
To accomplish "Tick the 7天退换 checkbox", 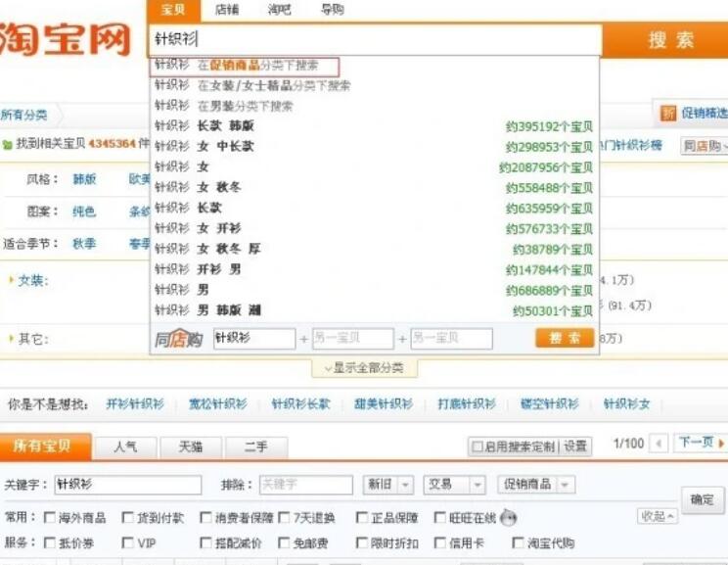I will (x=284, y=517).
